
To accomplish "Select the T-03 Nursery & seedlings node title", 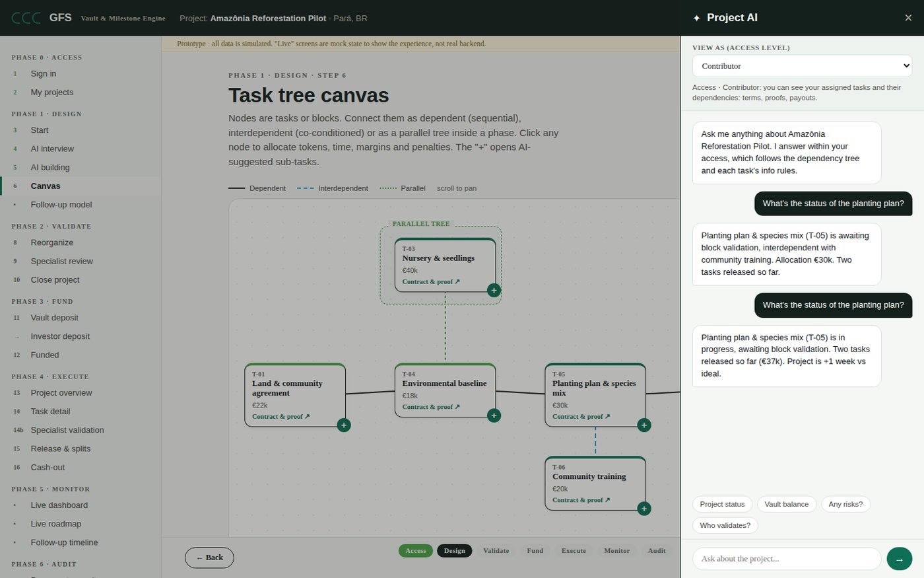I will click(438, 258).
